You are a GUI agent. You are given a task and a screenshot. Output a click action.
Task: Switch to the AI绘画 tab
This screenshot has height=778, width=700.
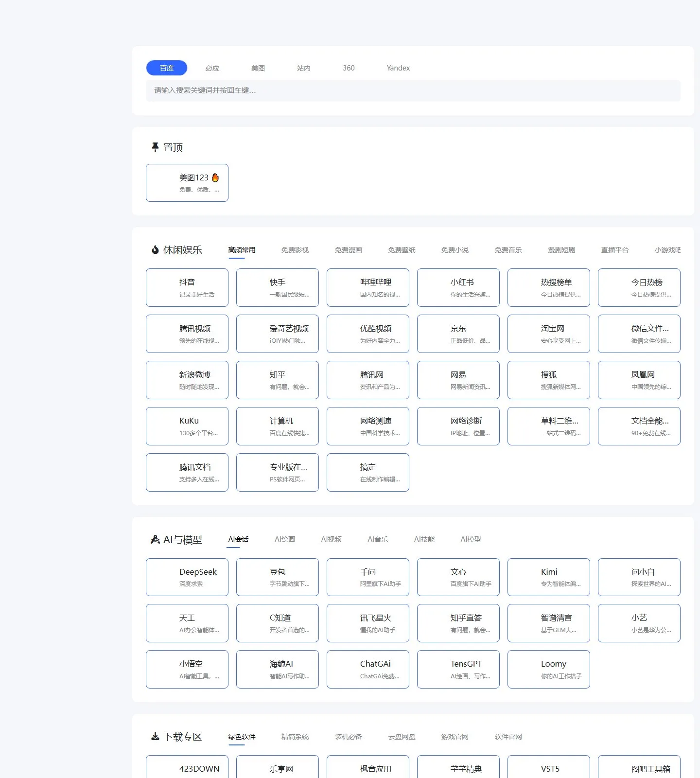click(x=285, y=539)
